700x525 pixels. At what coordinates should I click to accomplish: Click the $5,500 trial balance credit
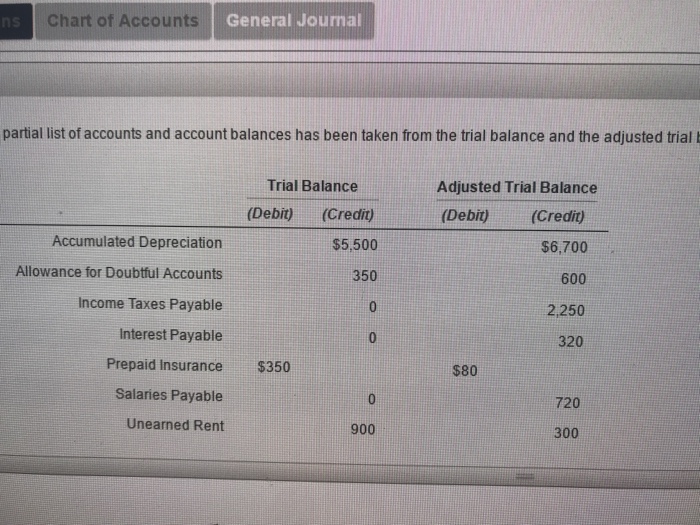pyautogui.click(x=355, y=245)
